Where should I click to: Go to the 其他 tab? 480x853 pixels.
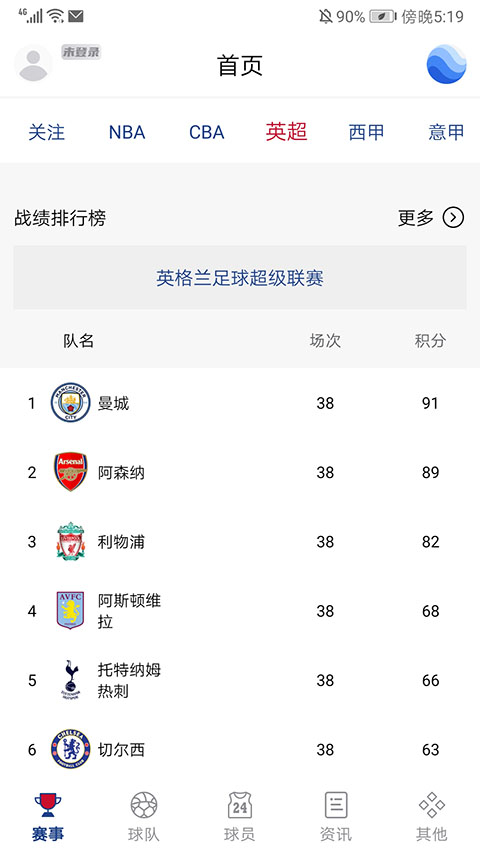[x=432, y=816]
